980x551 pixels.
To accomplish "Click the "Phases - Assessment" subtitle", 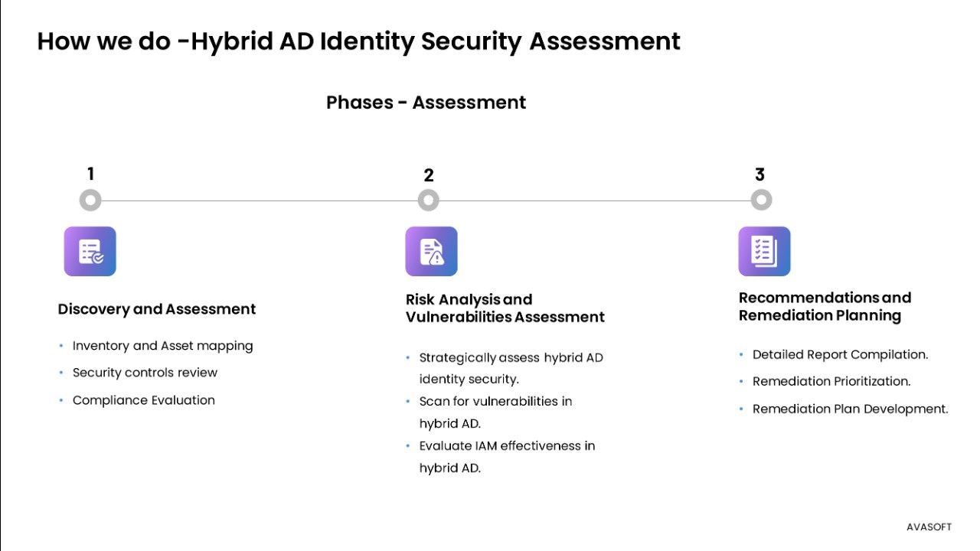I will (426, 103).
